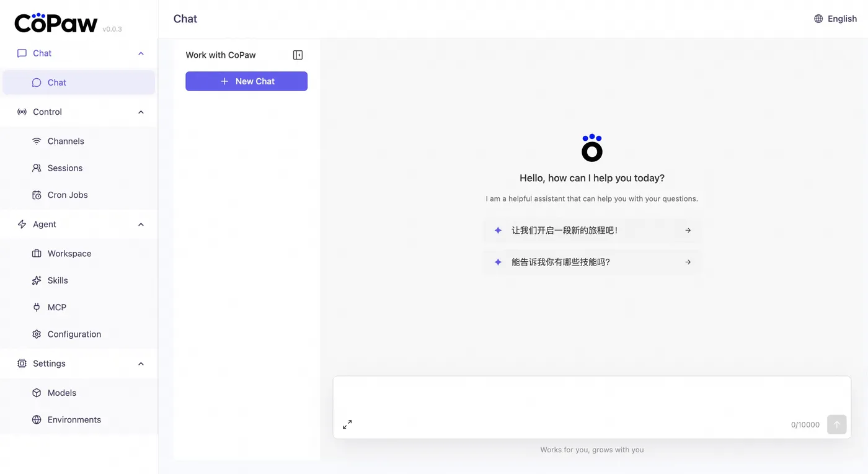Click the collapse sidebar panel icon
The height and width of the screenshot is (474, 868).
coord(298,55)
